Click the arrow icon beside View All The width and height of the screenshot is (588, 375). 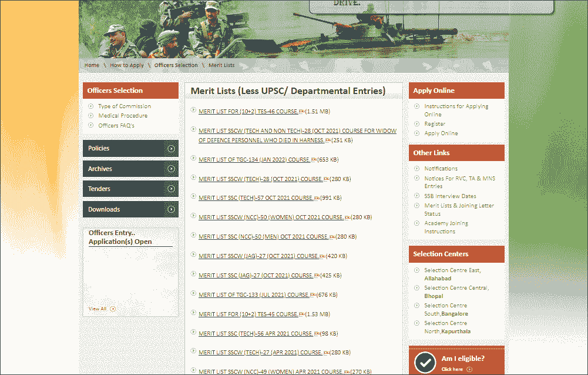click(113, 309)
